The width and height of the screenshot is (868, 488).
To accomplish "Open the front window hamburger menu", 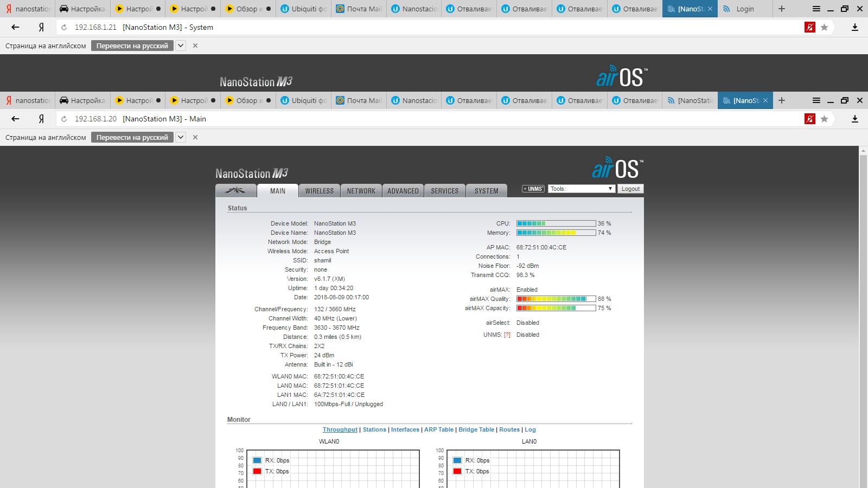I will click(x=816, y=100).
